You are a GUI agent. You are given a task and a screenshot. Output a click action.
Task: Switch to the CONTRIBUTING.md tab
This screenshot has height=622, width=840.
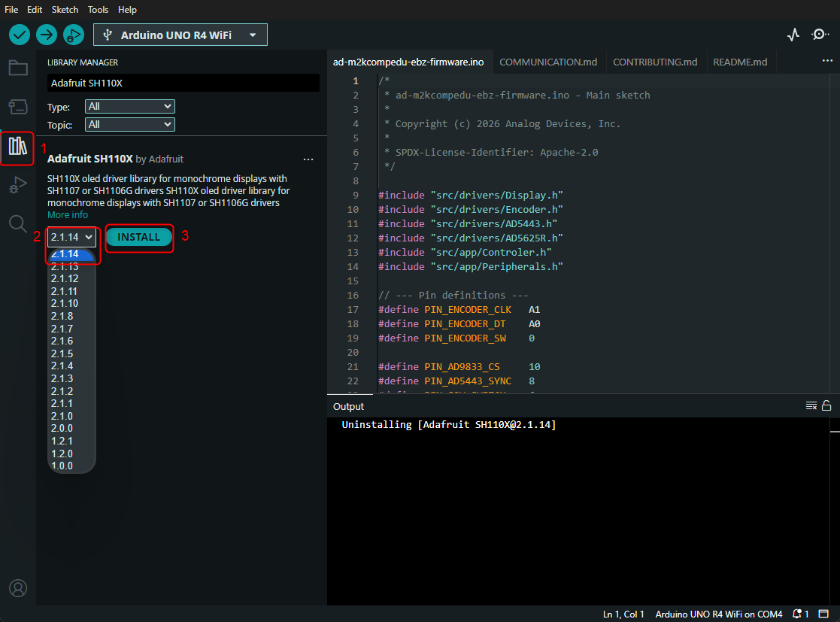pyautogui.click(x=655, y=62)
